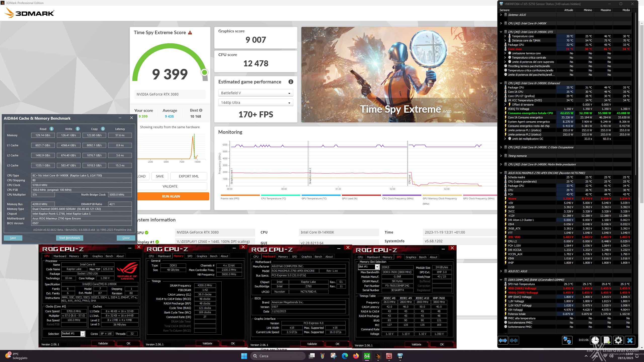Click the warning icon beside Time Spy Extreme Score
This screenshot has width=644, height=362.
[x=190, y=33]
